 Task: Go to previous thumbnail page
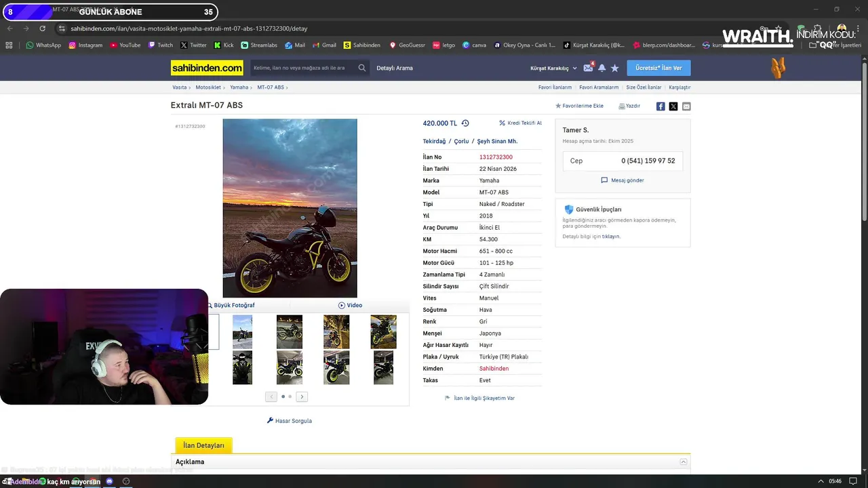point(271,396)
